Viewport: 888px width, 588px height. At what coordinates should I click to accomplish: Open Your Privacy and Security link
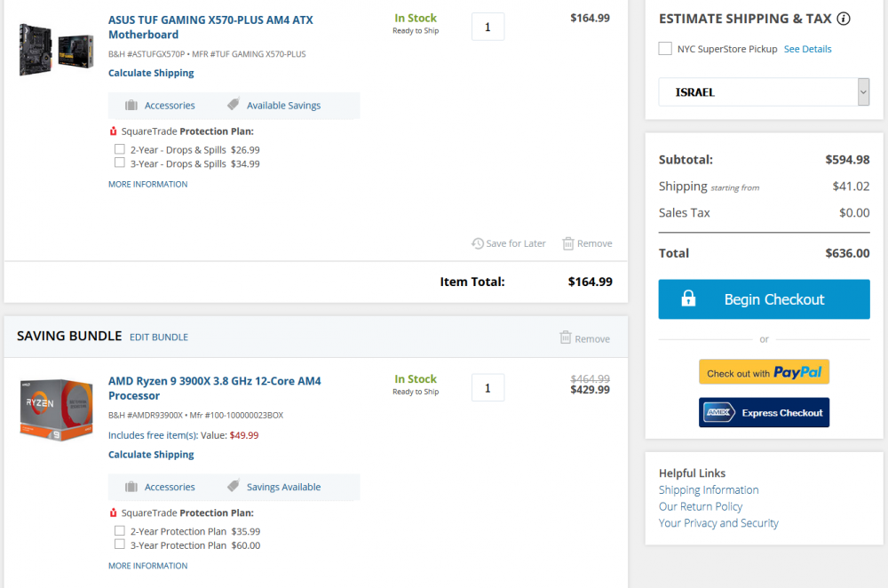coord(718,523)
